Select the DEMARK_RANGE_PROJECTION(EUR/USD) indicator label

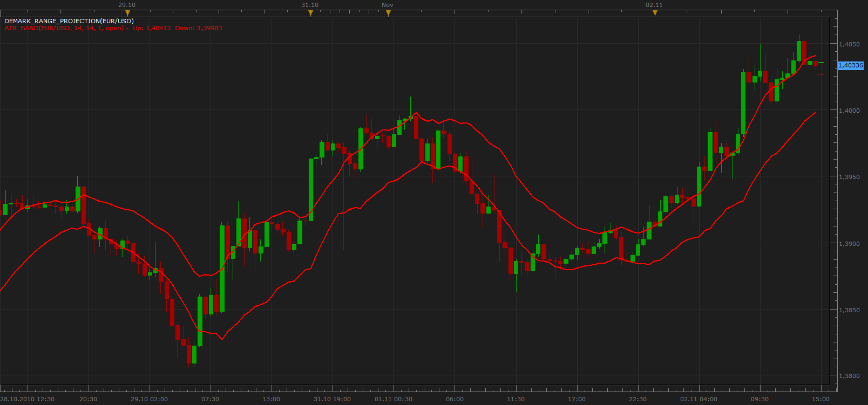69,21
